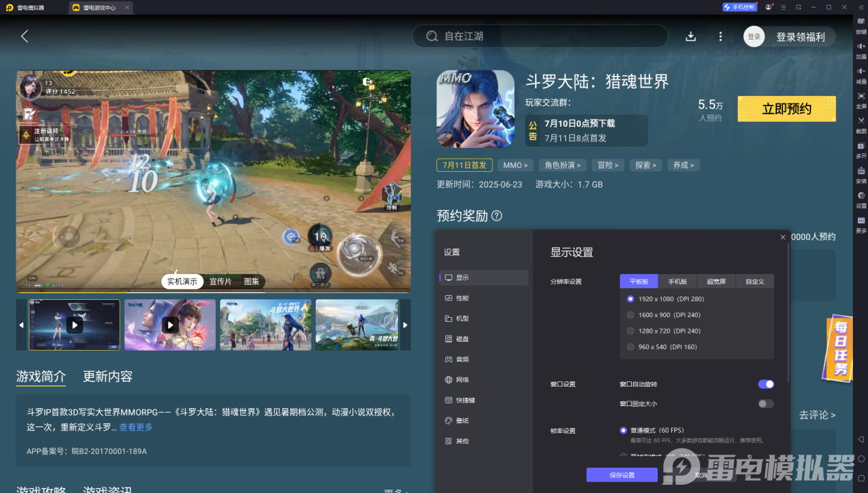Expand the 角色扮演 > category tag
The height and width of the screenshot is (493, 868).
point(563,165)
